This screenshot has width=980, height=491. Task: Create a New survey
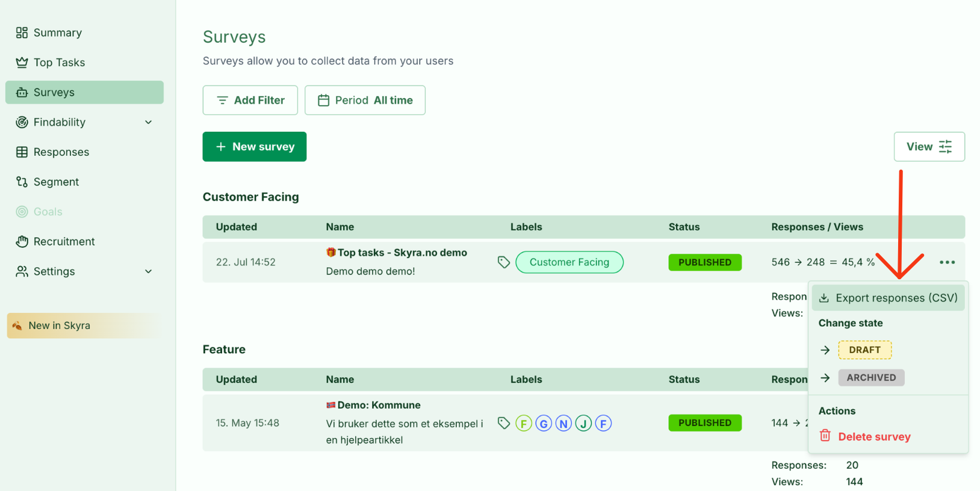tap(255, 147)
